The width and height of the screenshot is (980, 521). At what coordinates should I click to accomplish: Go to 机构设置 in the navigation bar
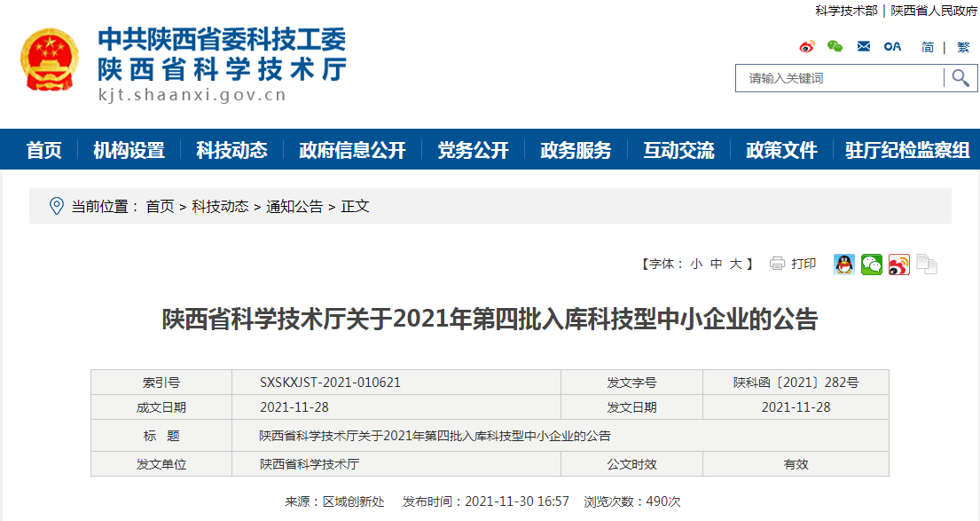(x=129, y=150)
